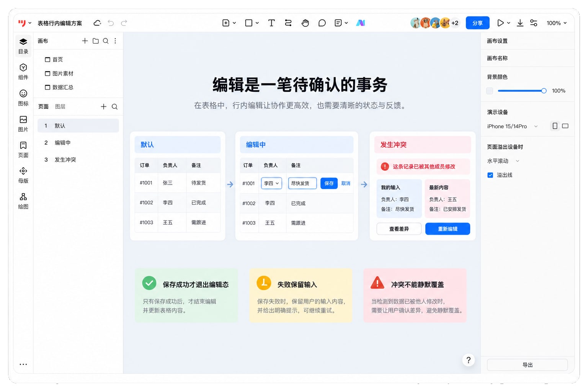Select the connector line tool
This screenshot has height=392, width=588.
pyautogui.click(x=288, y=23)
